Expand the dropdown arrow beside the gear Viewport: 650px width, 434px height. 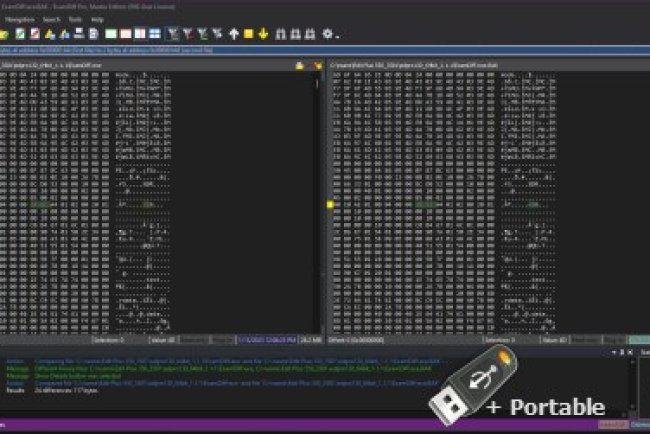337,36
